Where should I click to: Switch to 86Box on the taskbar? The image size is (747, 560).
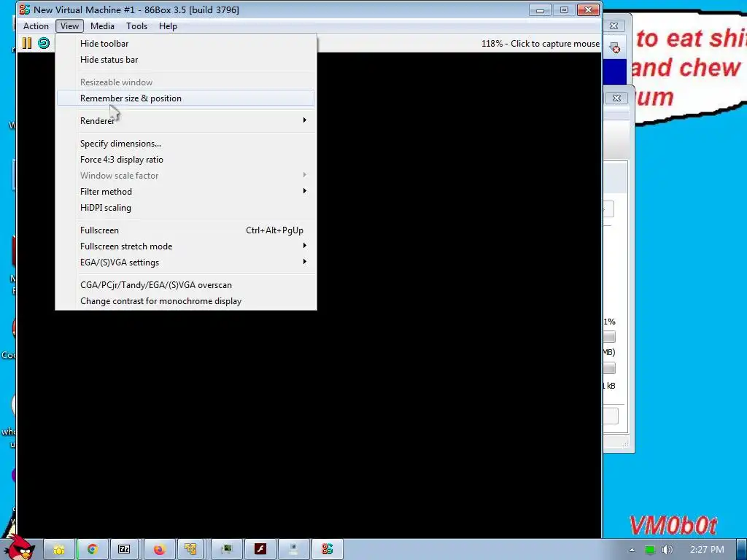(328, 550)
